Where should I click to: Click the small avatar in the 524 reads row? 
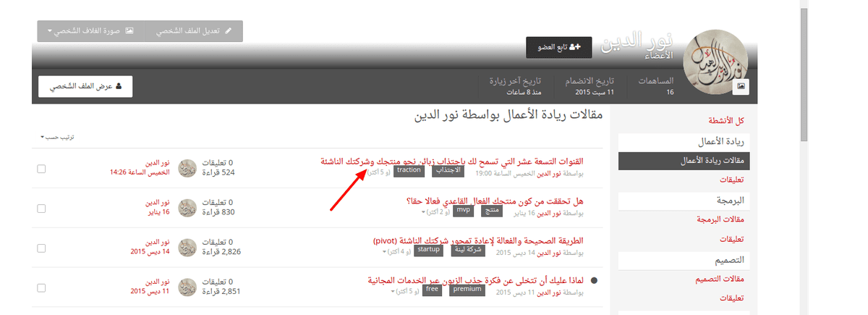coord(187,167)
